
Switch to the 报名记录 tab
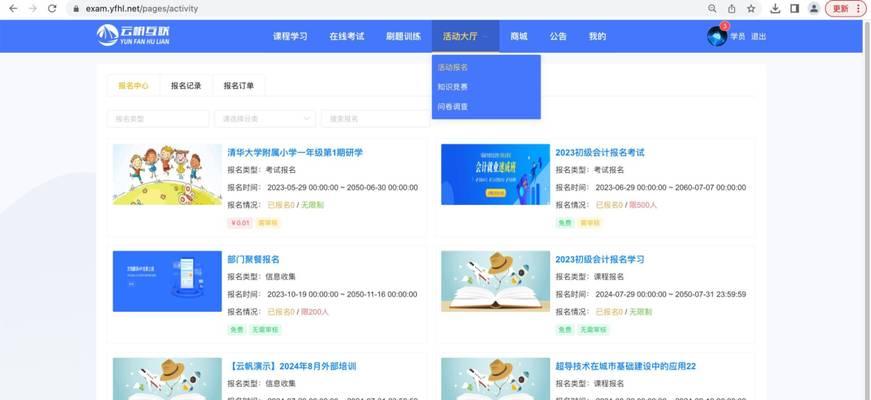click(x=186, y=86)
